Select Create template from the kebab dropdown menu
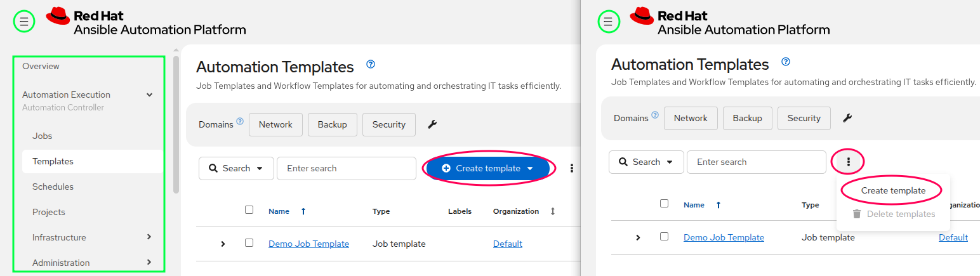The width and height of the screenshot is (980, 276). 893,190
